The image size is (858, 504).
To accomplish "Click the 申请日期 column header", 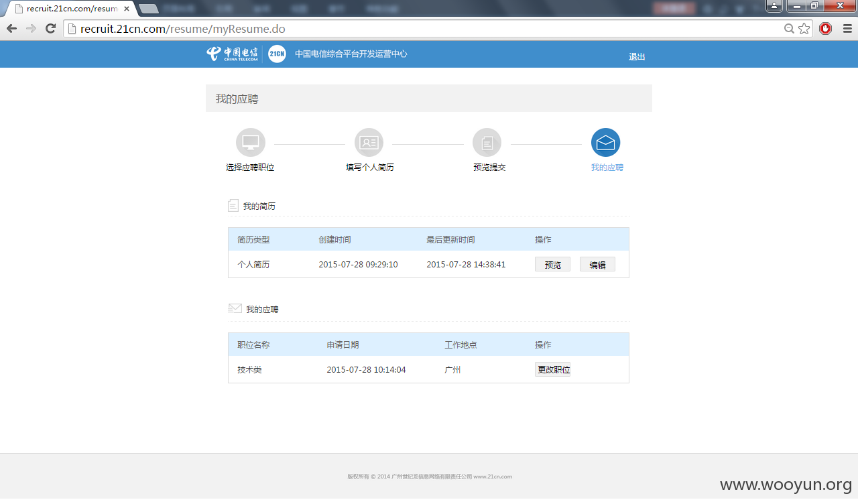I will pos(343,345).
